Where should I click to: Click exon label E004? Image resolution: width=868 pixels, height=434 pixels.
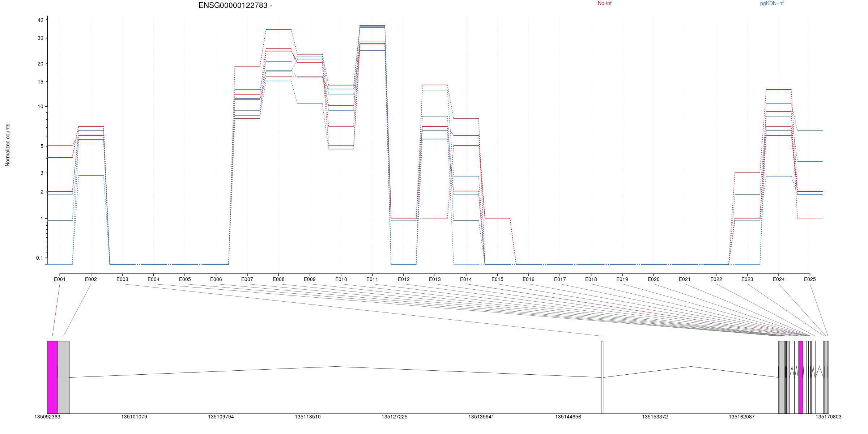(x=153, y=279)
